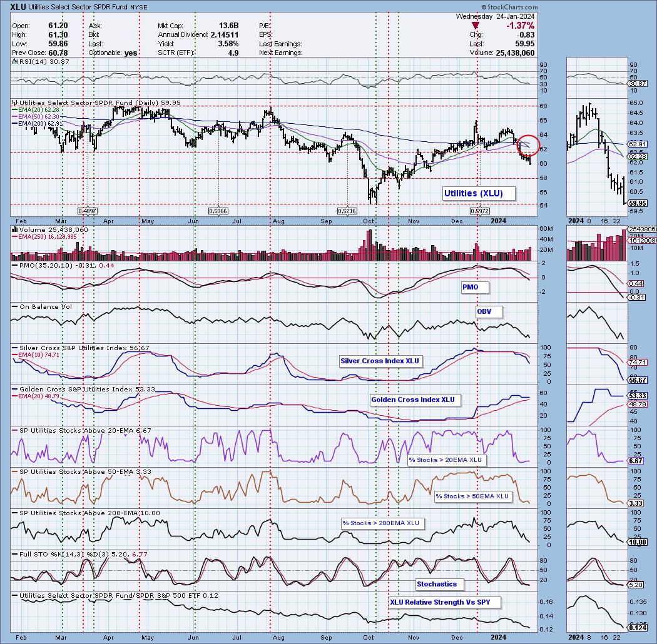Click the EMA(20) 62.28 legend entry

[36, 109]
